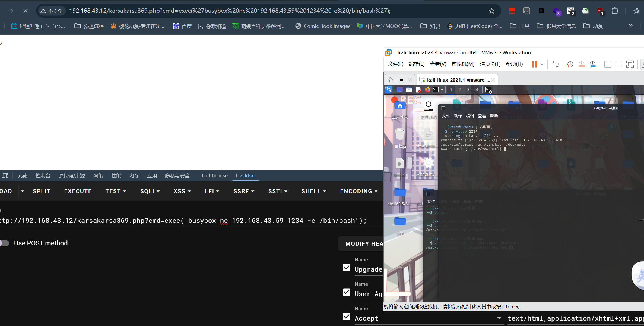Click the browser address bar URL
This screenshot has width=644, height=326.
click(230, 11)
